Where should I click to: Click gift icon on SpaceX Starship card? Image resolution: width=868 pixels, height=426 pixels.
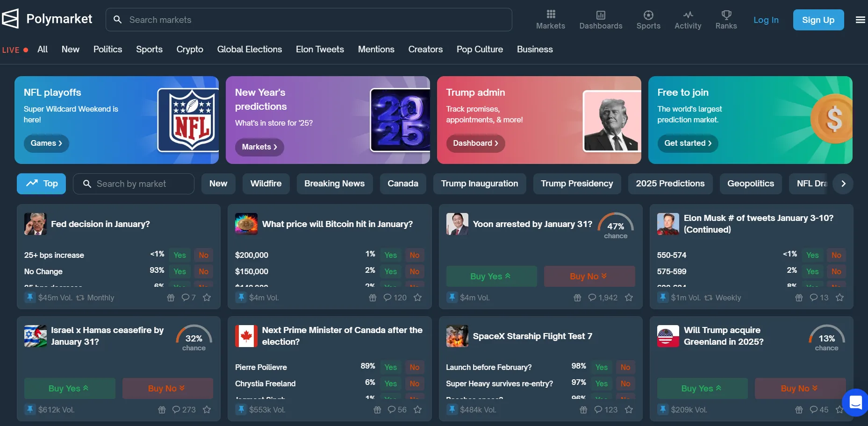(583, 410)
